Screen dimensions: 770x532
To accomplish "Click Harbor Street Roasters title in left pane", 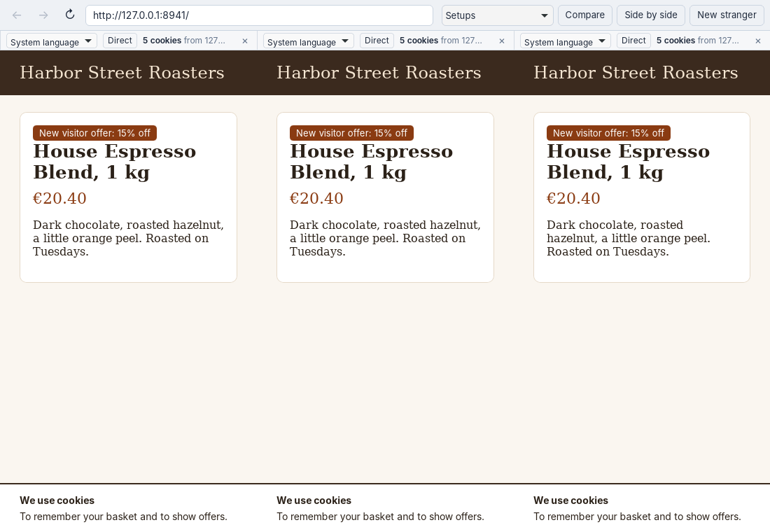I will pyautogui.click(x=122, y=73).
